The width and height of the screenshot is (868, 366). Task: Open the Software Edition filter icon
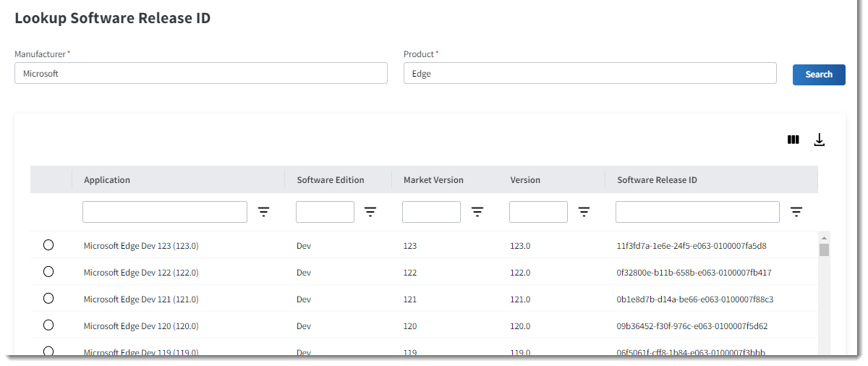coord(370,212)
